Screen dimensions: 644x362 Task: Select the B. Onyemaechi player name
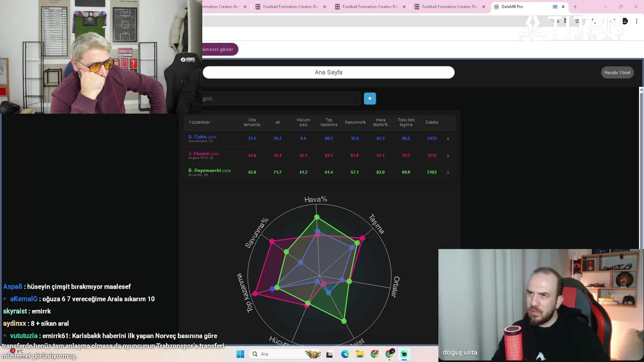[x=205, y=170]
